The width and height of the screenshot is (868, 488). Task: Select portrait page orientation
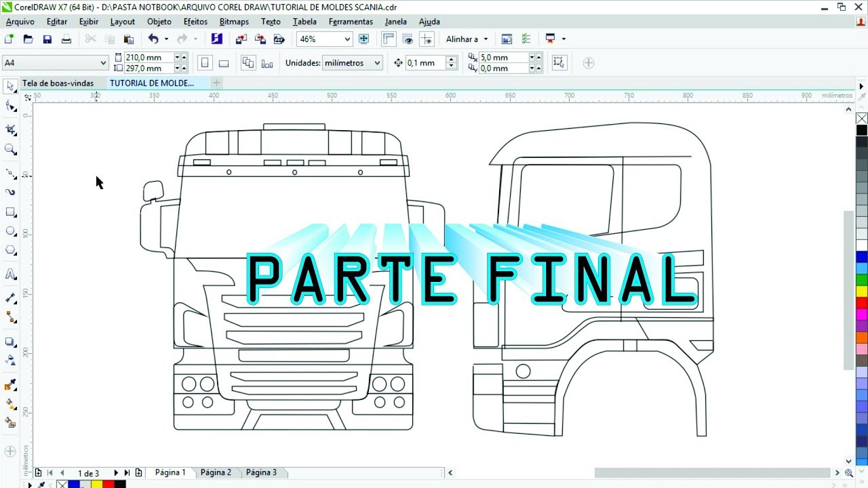205,63
